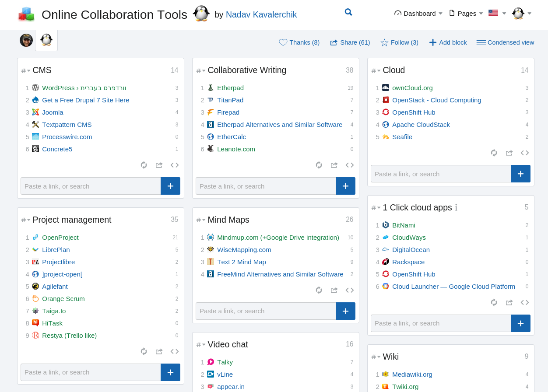Viewport: 548px width, 392px height.
Task: Refresh the CMS block
Action: click(144, 165)
